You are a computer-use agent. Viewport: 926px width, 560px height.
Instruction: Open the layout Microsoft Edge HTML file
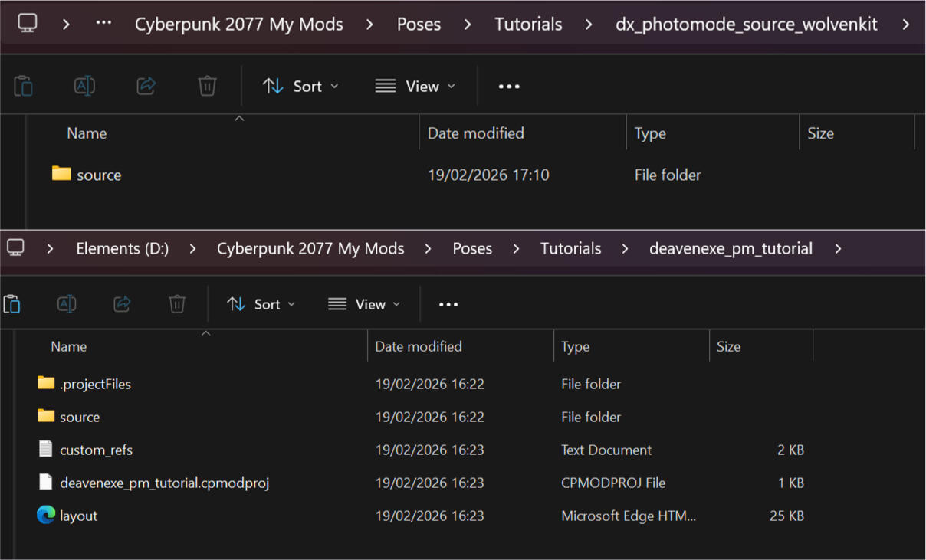(79, 516)
